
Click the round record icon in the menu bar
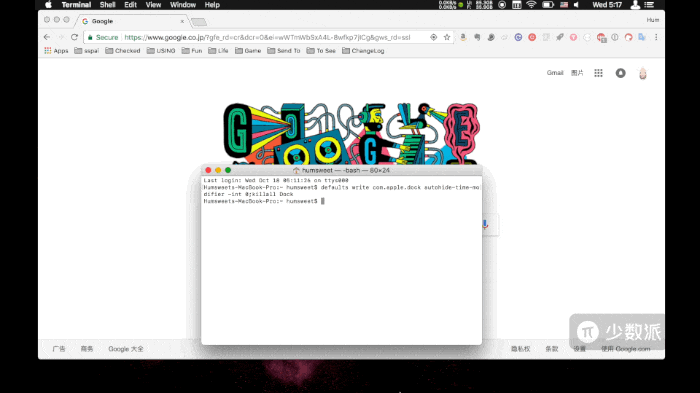click(502, 5)
